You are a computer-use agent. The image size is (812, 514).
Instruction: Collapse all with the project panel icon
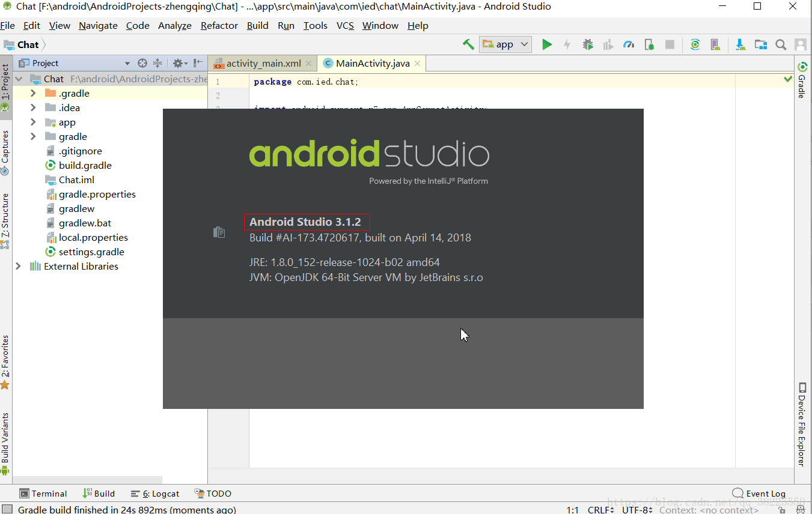point(157,63)
